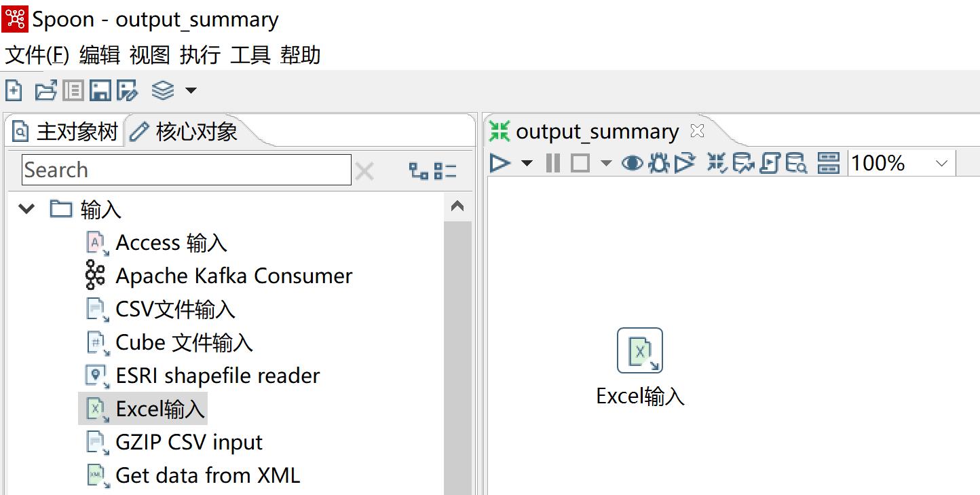Screen dimensions: 980x495
Task: Click the Spoon application icon in title bar
Action: tap(15, 18)
